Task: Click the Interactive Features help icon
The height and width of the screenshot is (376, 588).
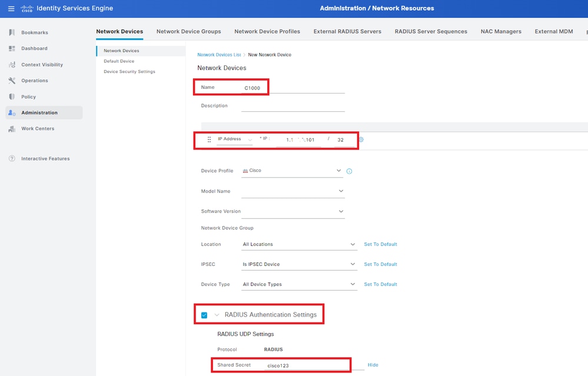Action: [x=12, y=158]
